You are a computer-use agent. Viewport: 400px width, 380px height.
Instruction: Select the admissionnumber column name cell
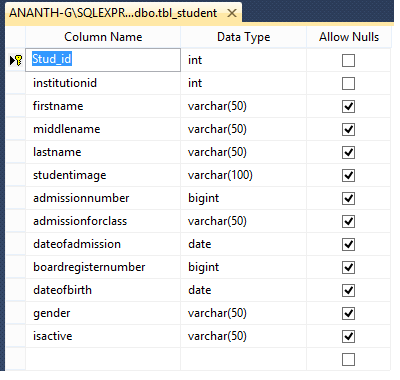click(103, 198)
